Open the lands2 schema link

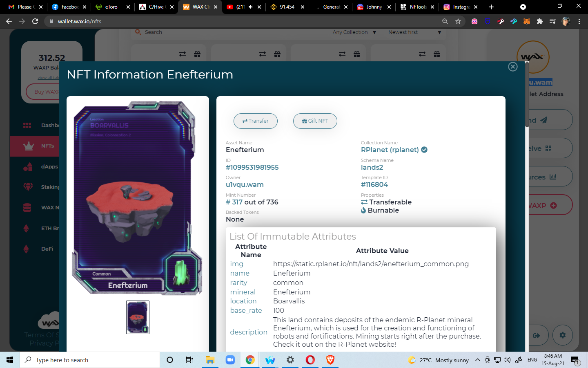[372, 167]
